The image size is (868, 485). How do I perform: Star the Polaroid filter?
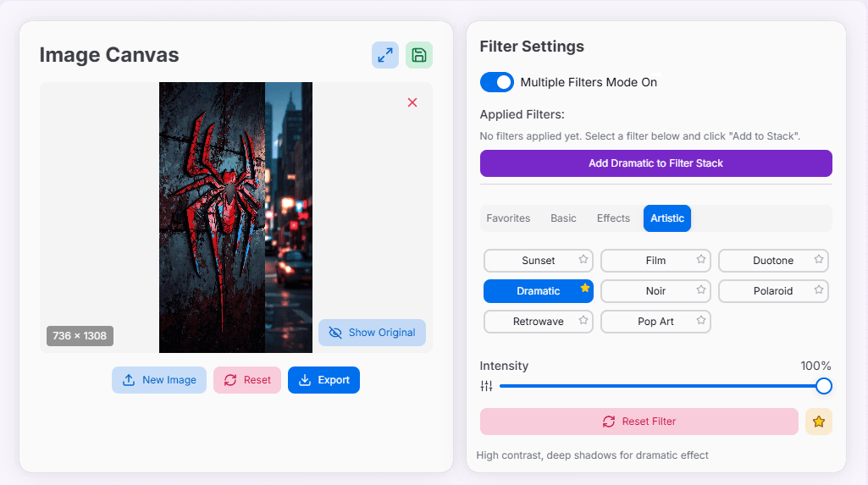(819, 289)
